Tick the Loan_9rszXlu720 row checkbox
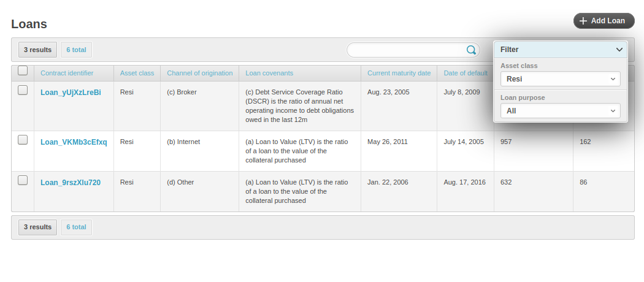The width and height of the screenshot is (644, 282). click(23, 180)
